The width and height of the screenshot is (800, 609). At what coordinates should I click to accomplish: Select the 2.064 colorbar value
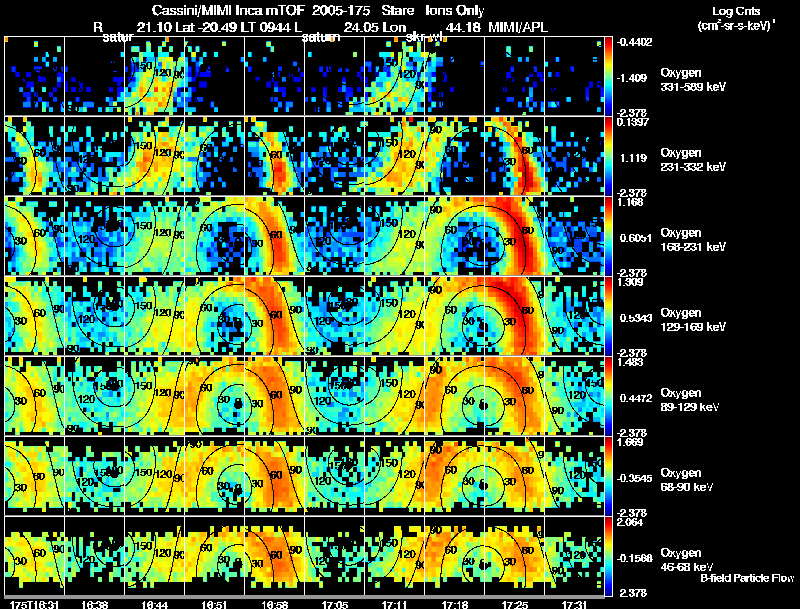click(630, 522)
